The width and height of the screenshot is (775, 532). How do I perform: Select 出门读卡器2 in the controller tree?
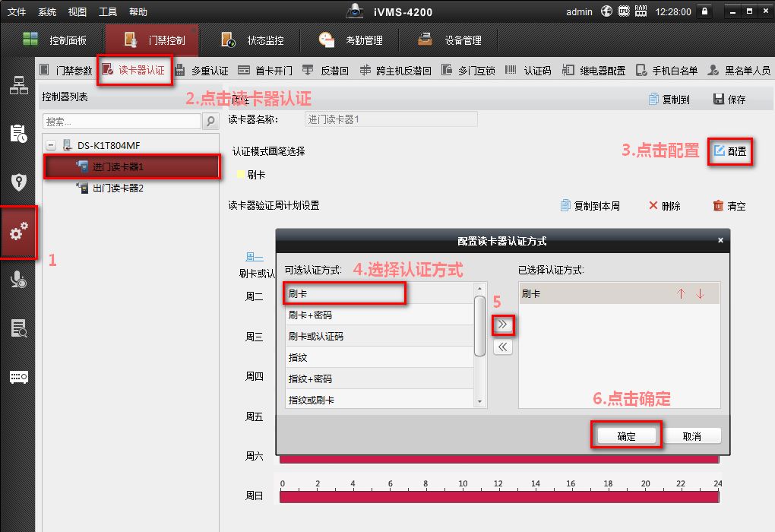118,188
